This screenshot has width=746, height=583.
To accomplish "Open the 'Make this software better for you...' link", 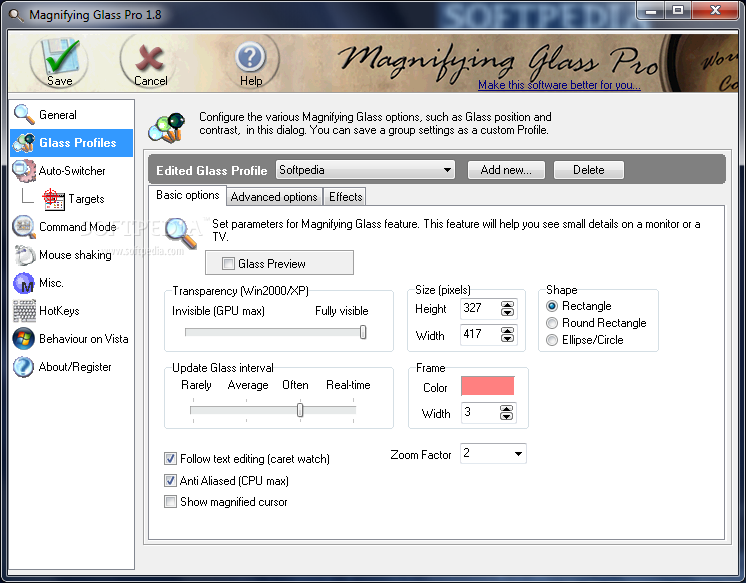I will (559, 85).
